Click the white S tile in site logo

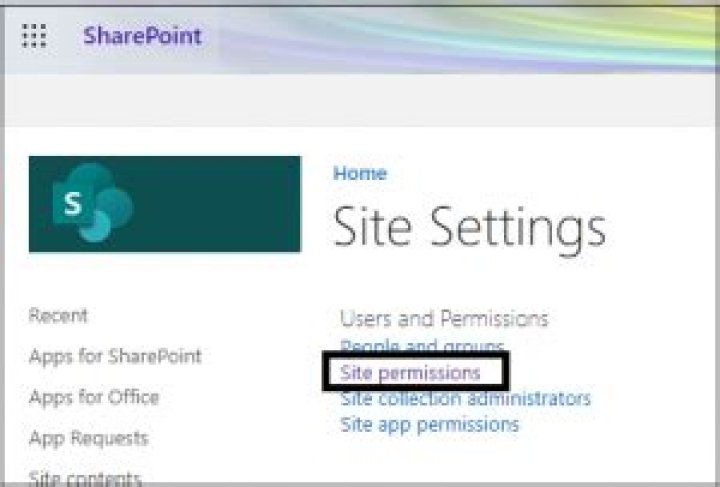click(72, 204)
